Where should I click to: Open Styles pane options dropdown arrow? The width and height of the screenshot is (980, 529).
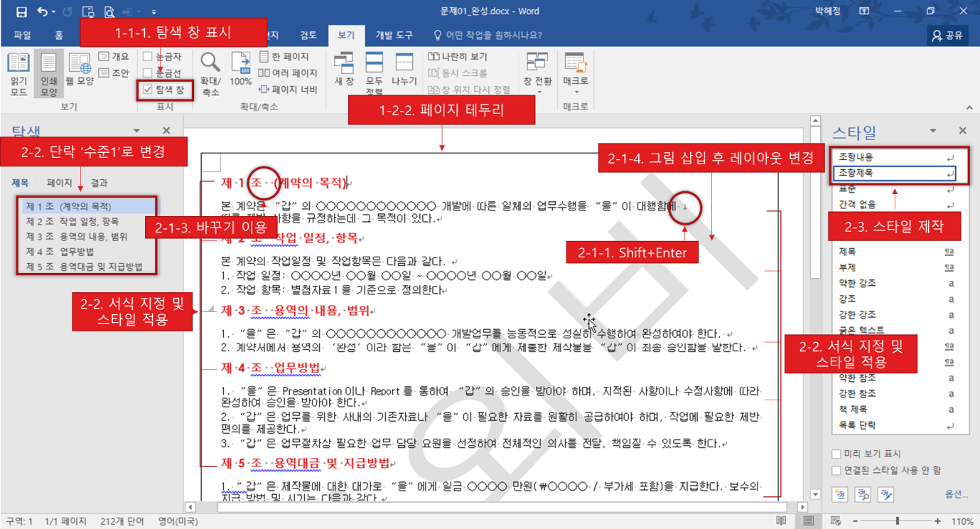933,131
